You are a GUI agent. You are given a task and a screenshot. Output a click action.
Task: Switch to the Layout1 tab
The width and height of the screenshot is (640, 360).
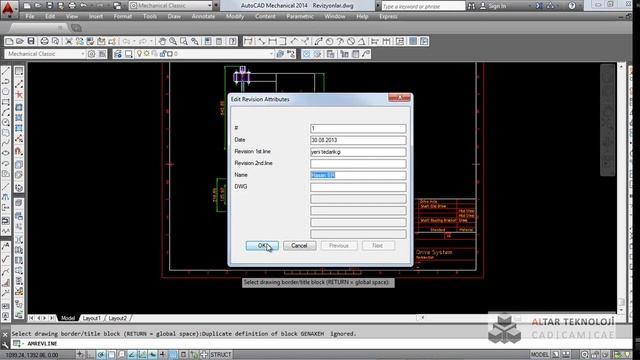[92, 318]
